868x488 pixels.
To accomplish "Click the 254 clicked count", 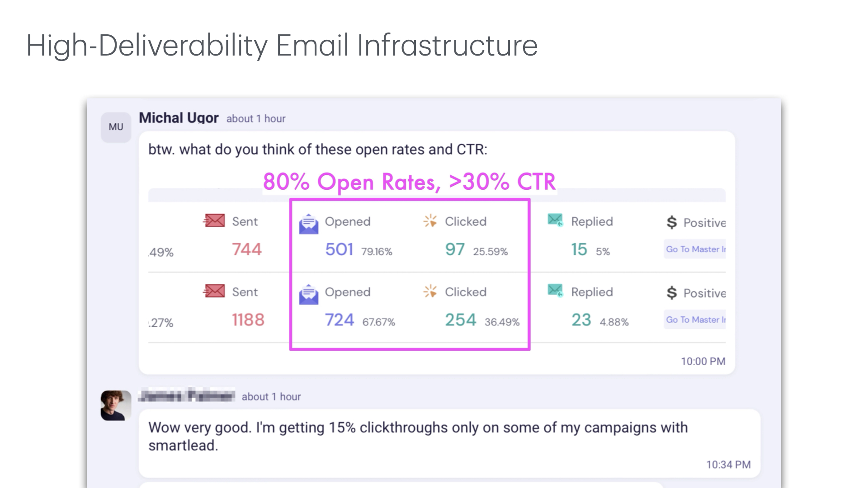I will pos(461,320).
